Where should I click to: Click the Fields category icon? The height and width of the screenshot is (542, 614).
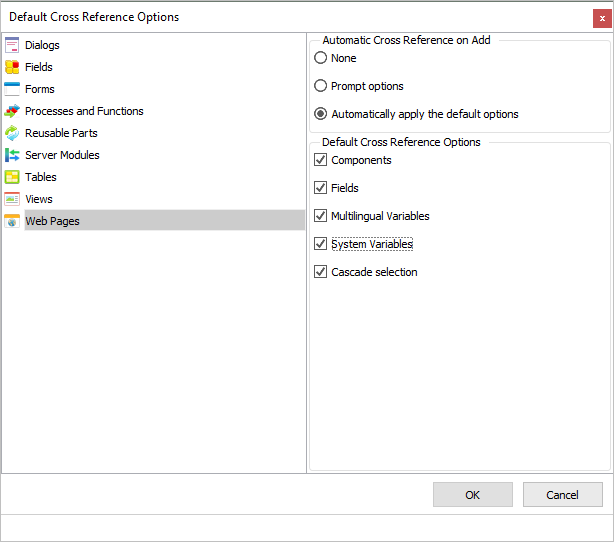(x=12, y=67)
